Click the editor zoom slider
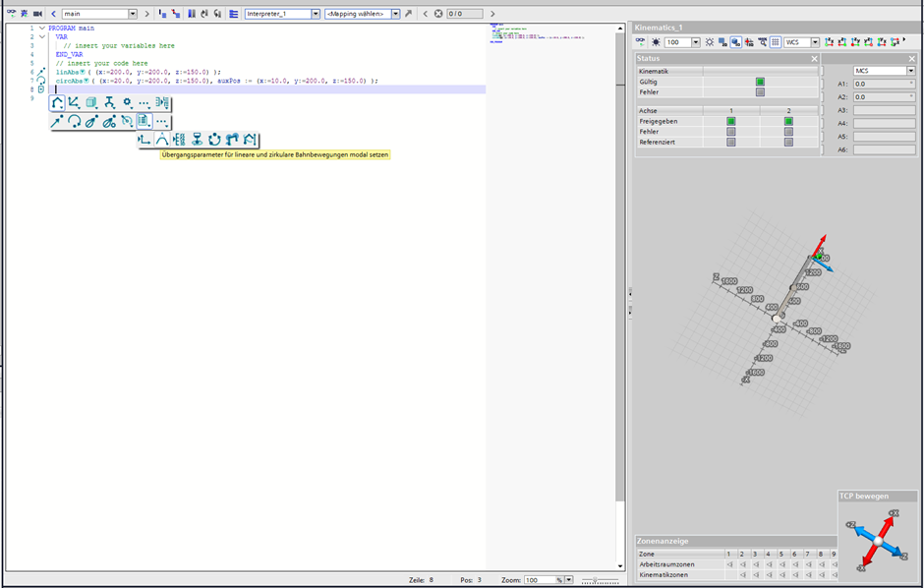The width and height of the screenshot is (924, 588). click(x=595, y=580)
